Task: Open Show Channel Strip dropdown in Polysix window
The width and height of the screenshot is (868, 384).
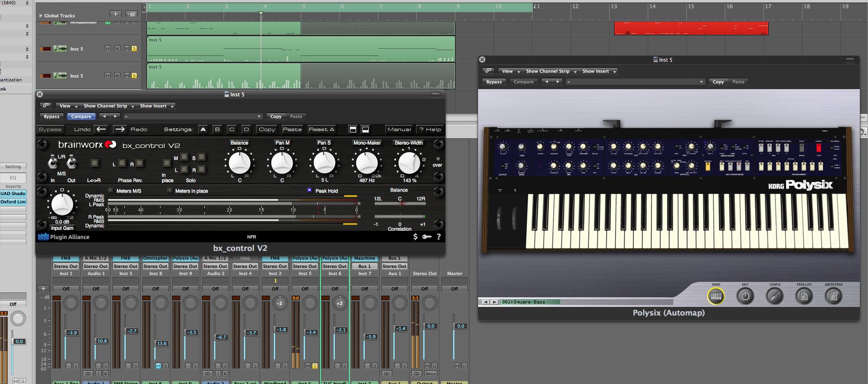Action: [x=550, y=71]
